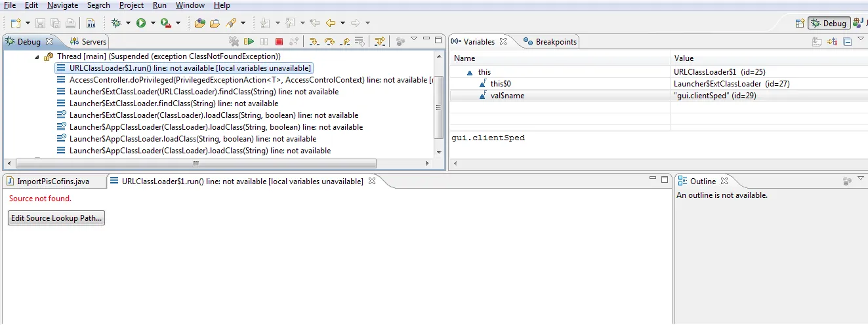The width and height of the screenshot is (868, 325).
Task: Launch Debug via the bug icon
Action: [116, 23]
